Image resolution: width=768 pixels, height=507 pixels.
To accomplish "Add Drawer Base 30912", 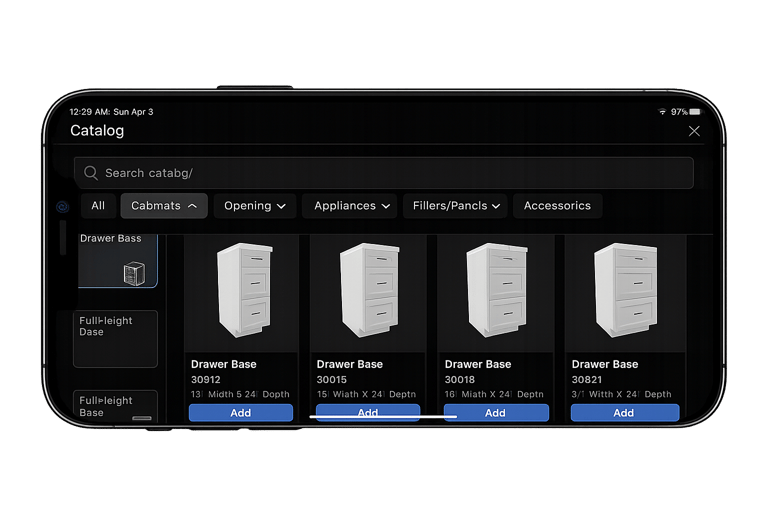I will click(x=240, y=412).
